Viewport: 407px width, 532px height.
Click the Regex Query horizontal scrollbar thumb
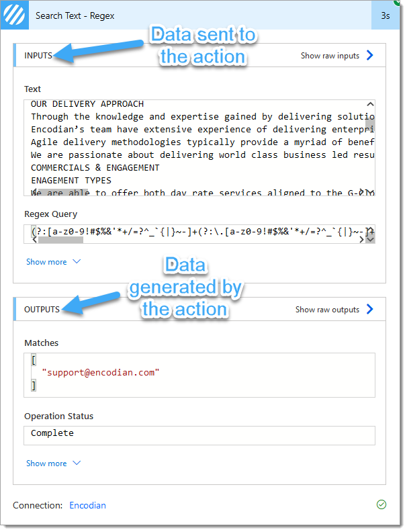click(x=61, y=240)
